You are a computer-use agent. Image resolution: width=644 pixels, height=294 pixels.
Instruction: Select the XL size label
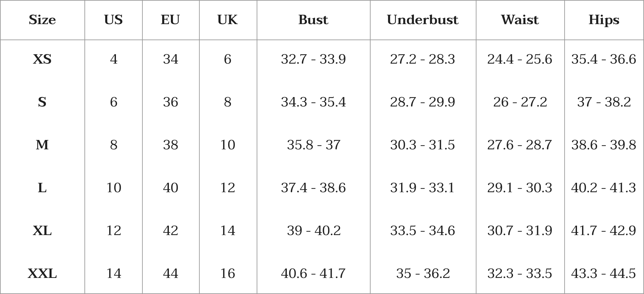42,231
